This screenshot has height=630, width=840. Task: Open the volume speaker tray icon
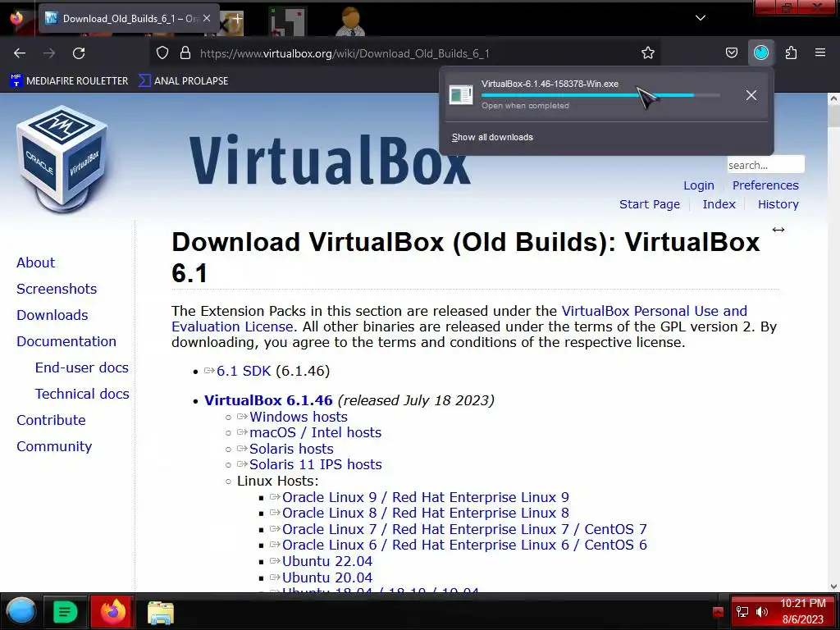[x=761, y=612]
